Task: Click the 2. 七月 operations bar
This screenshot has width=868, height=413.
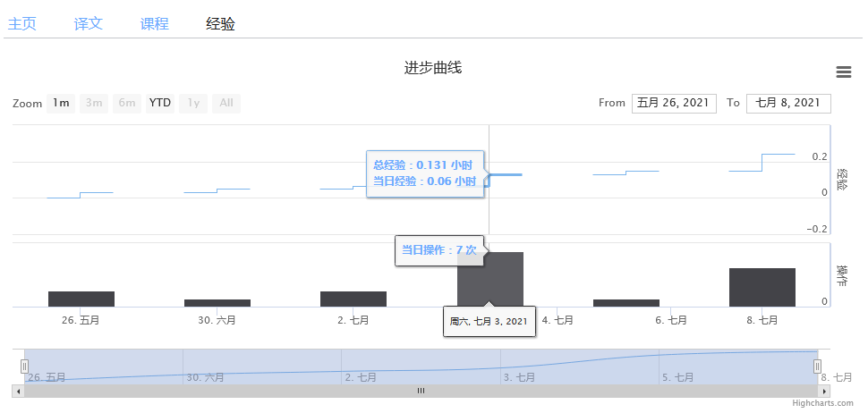Action: 353,299
